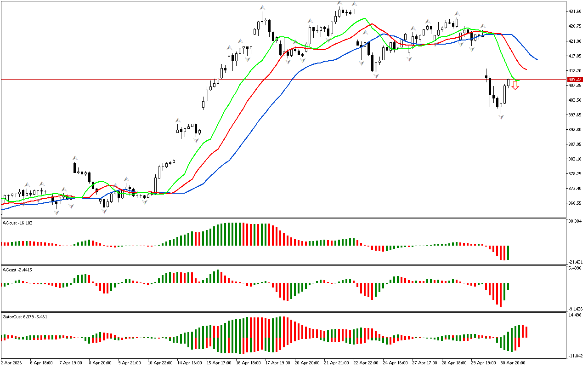Image resolution: width=588 pixels, height=368 pixels.
Task: Click the GatorCust indicator label
Action: [x=25, y=316]
